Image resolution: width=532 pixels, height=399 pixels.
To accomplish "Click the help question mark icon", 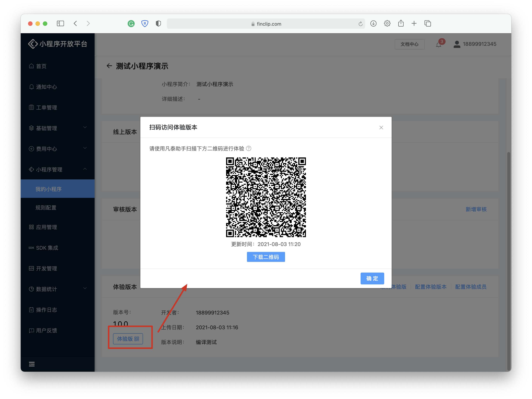I will [249, 148].
